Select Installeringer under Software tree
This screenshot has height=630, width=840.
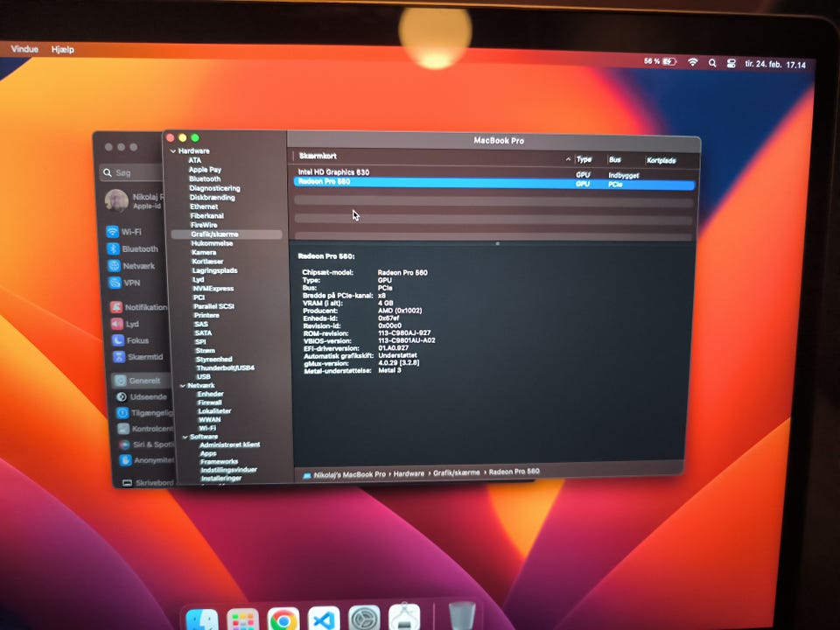point(221,478)
